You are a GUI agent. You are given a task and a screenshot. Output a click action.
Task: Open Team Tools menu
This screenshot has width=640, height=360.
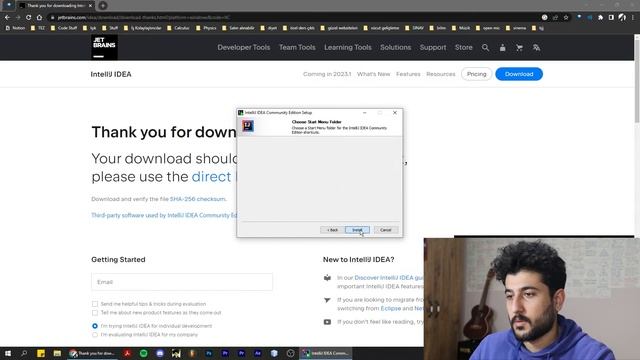(x=297, y=47)
